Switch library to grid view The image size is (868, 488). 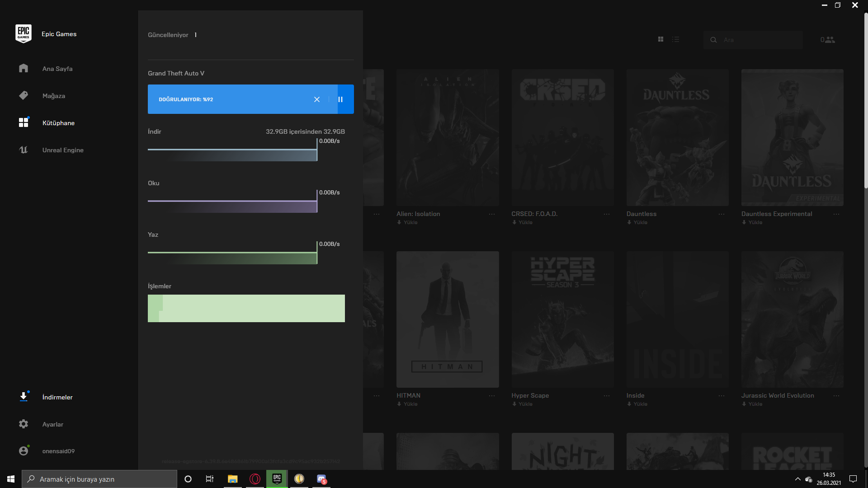660,40
